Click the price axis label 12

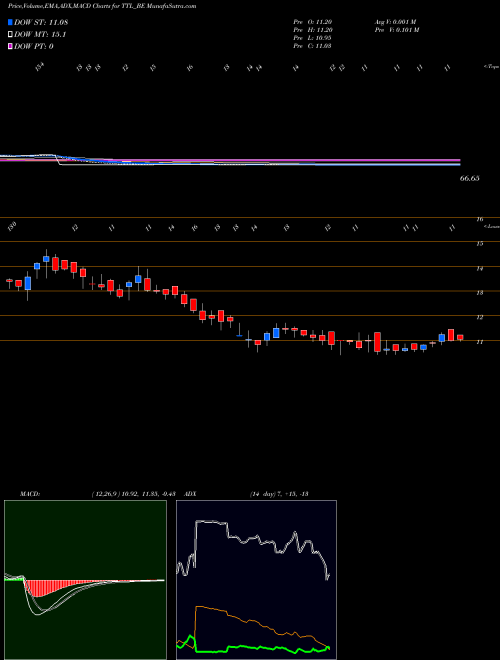coord(480,317)
